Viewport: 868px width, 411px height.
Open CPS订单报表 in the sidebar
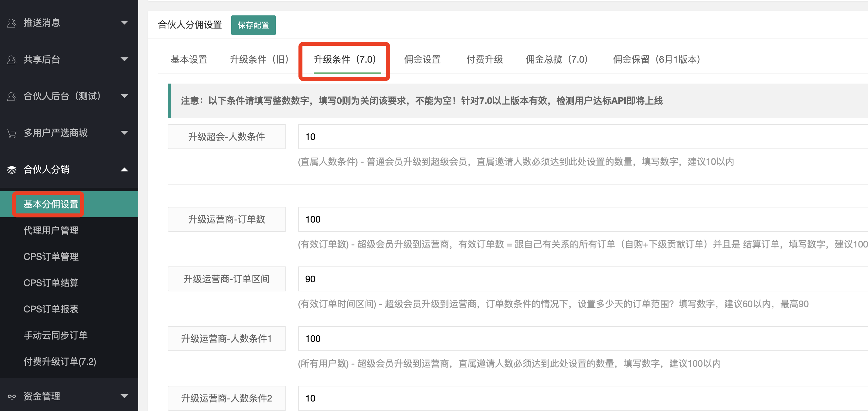tap(69, 309)
